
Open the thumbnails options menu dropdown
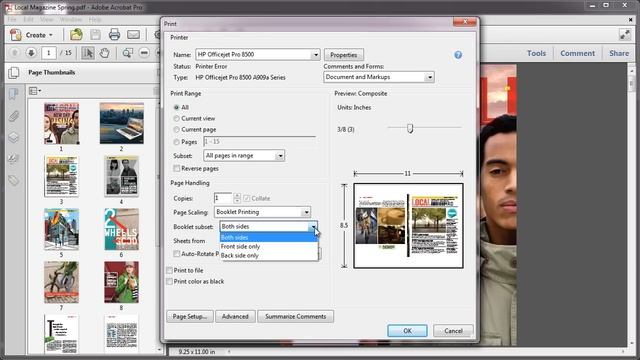[x=35, y=91]
